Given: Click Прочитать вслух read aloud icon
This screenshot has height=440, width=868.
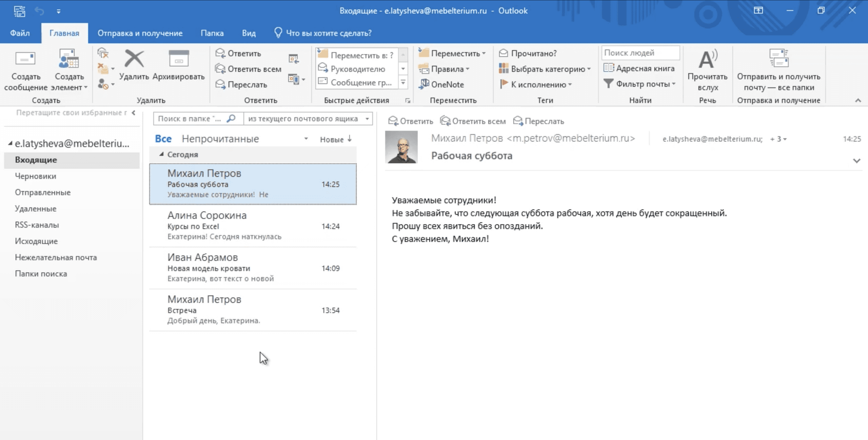Looking at the screenshot, I should (707, 60).
